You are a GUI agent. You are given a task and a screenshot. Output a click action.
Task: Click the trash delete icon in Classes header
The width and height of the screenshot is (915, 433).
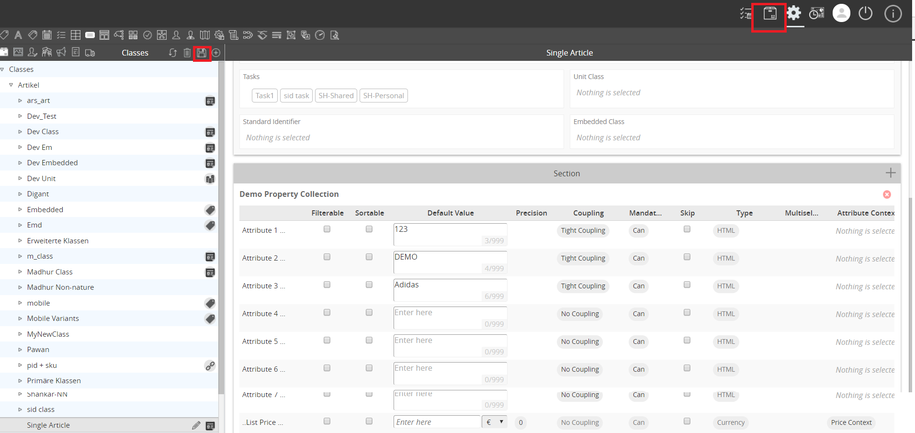point(187,53)
